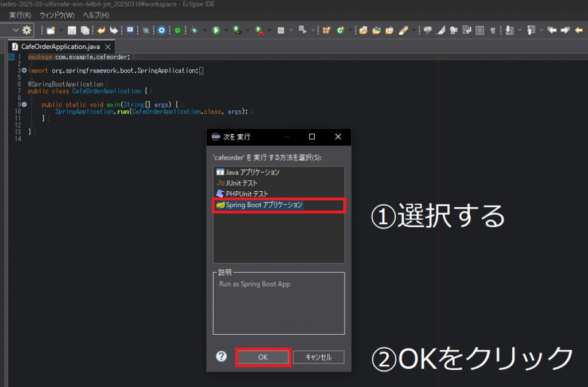Toggle Show Whitespace pilcrow icon
Image resolution: width=588 pixels, height=387 pixels.
point(493,30)
